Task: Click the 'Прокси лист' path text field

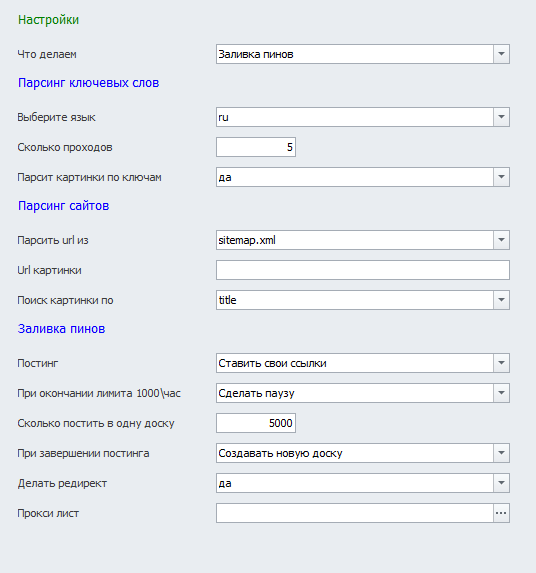Action: [x=355, y=513]
